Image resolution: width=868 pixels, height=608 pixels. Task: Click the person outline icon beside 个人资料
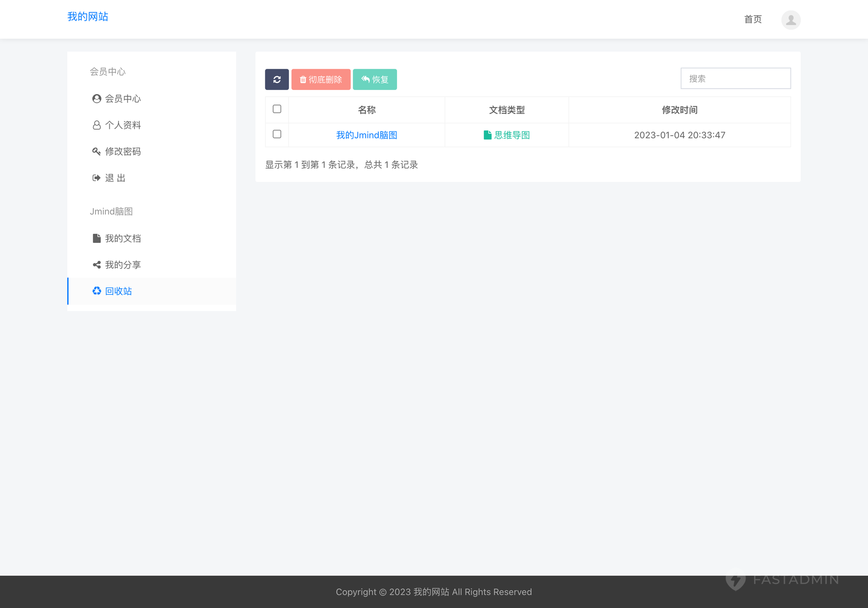point(96,125)
